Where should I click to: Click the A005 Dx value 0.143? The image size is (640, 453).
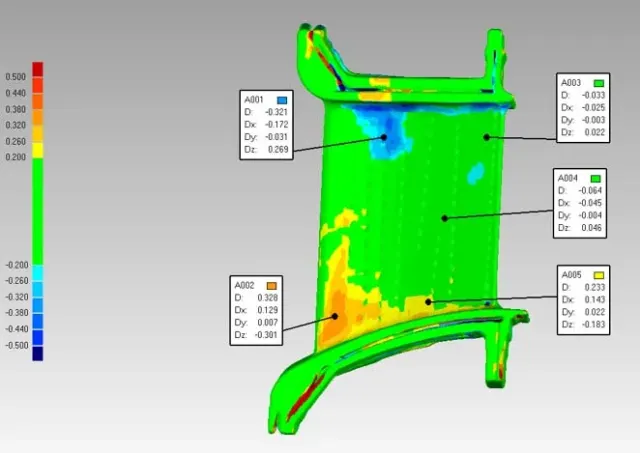pyautogui.click(x=595, y=300)
